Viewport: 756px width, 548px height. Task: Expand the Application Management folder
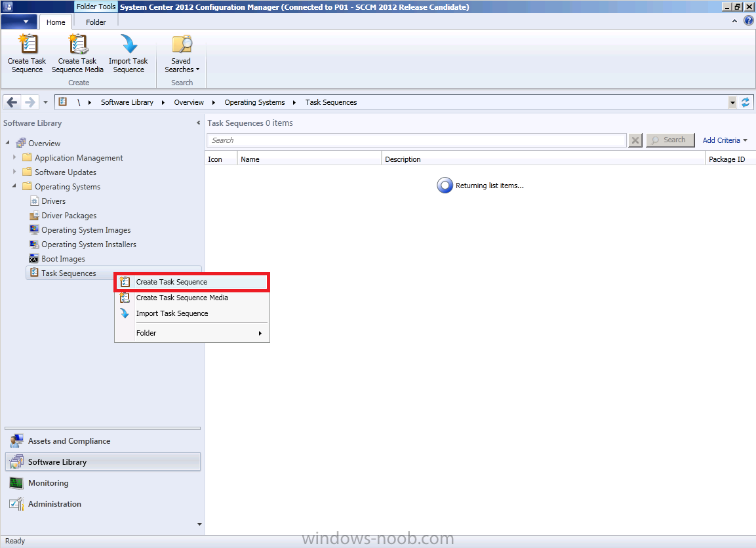click(x=14, y=157)
